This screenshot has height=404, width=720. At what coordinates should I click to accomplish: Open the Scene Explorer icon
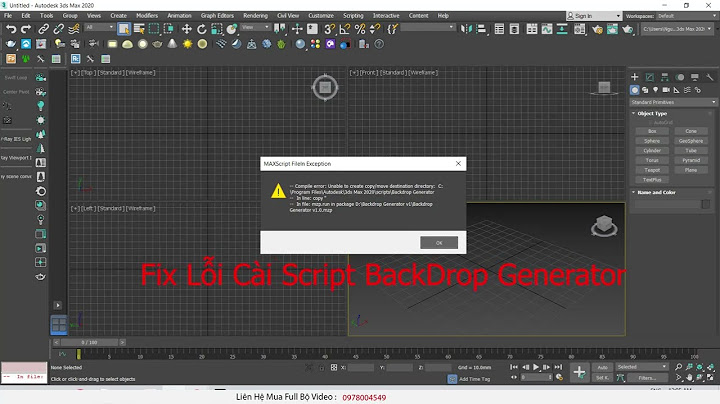point(499,29)
